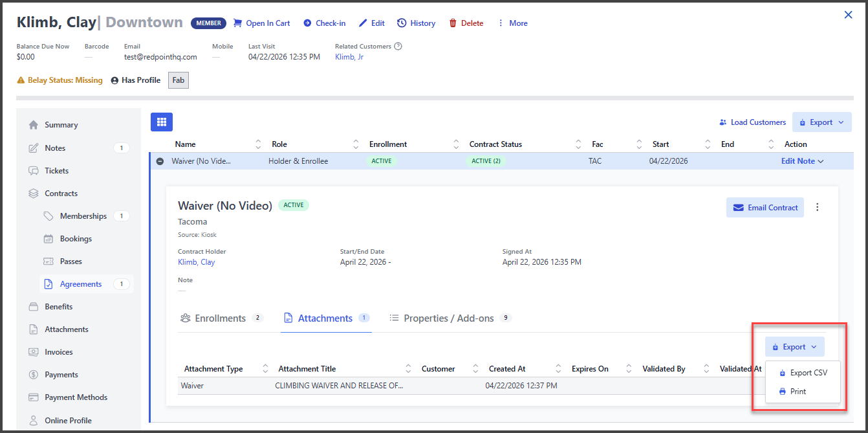Expand the Edit Note dropdown

802,161
